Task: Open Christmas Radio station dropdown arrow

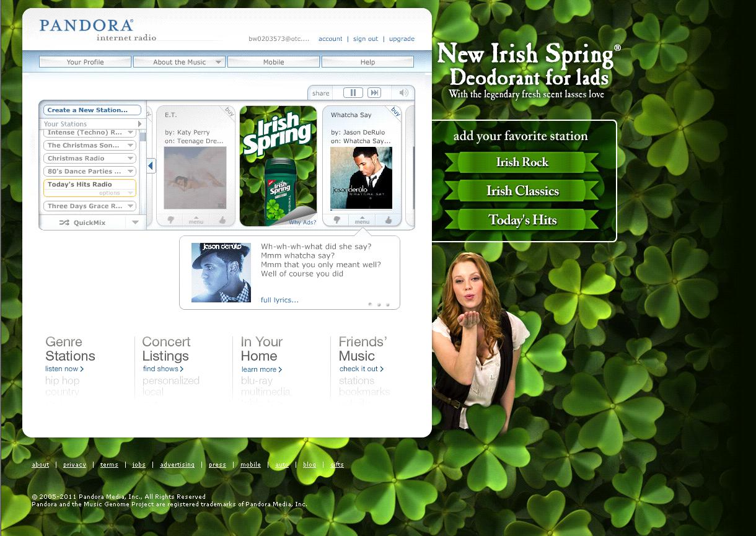Action: pos(130,158)
